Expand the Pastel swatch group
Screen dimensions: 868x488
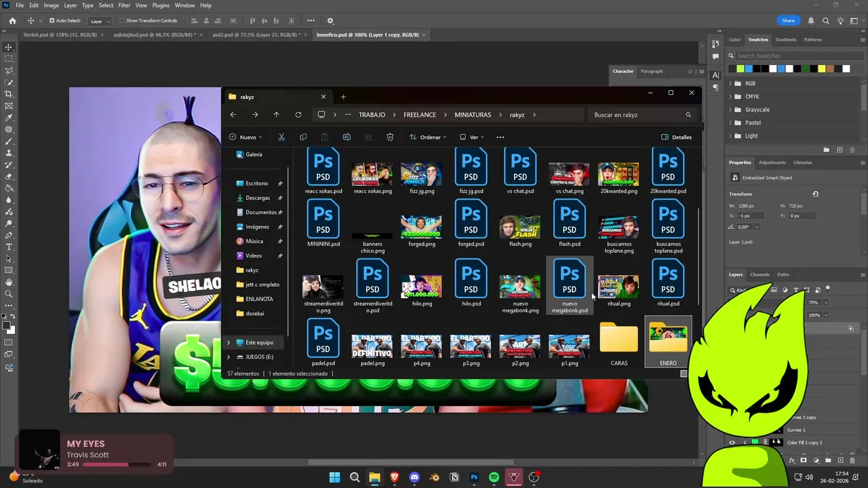coord(730,123)
